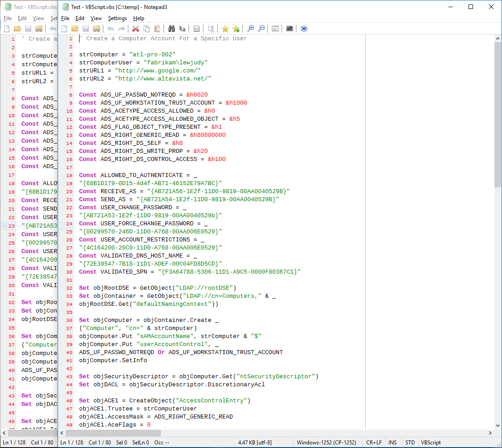The height and width of the screenshot is (448, 502).
Task: Click Open file folder icon in front window toolbar
Action: click(x=75, y=29)
